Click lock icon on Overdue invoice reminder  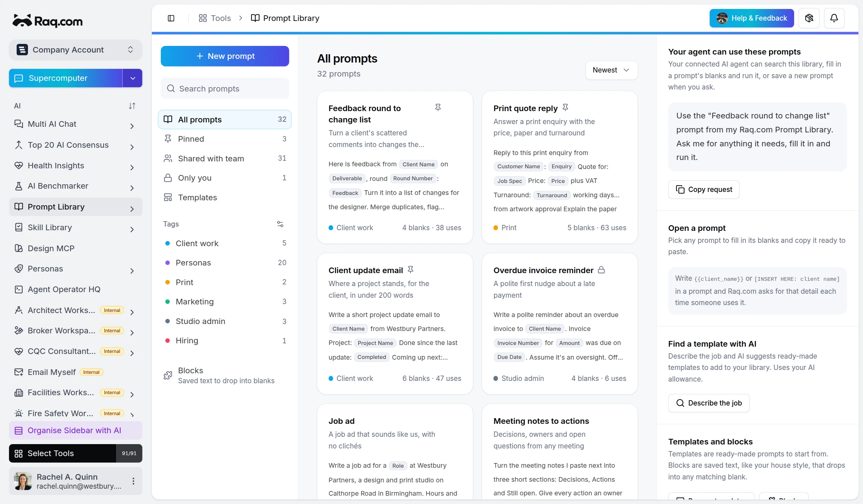[x=601, y=270]
